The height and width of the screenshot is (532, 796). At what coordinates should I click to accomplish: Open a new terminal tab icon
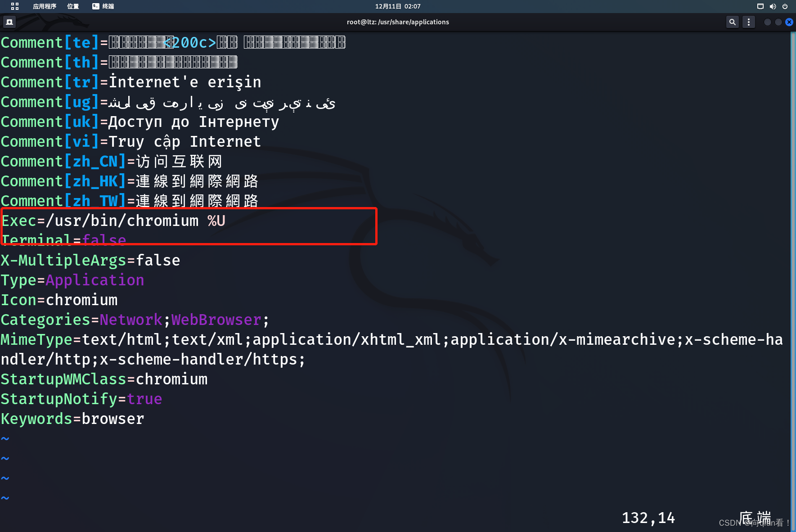[x=9, y=22]
